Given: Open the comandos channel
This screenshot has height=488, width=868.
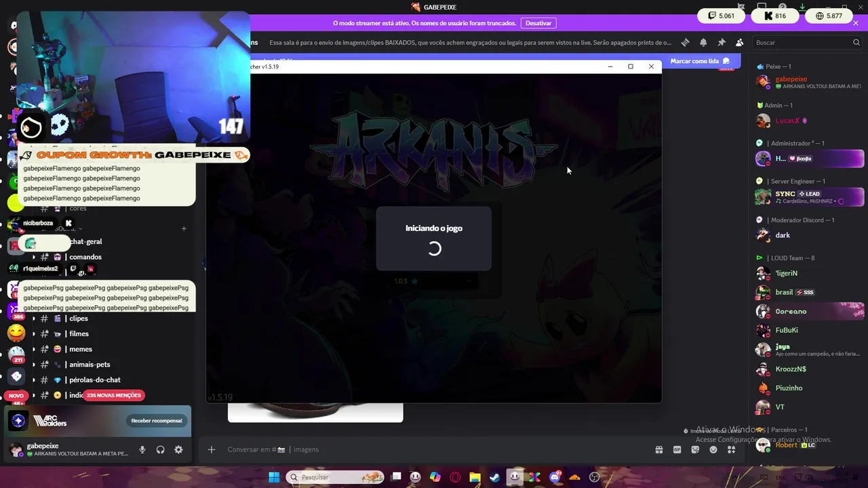Looking at the screenshot, I should [x=85, y=257].
